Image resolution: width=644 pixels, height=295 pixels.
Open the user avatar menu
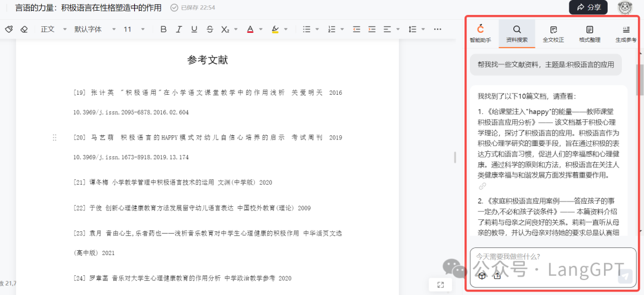pos(624,7)
